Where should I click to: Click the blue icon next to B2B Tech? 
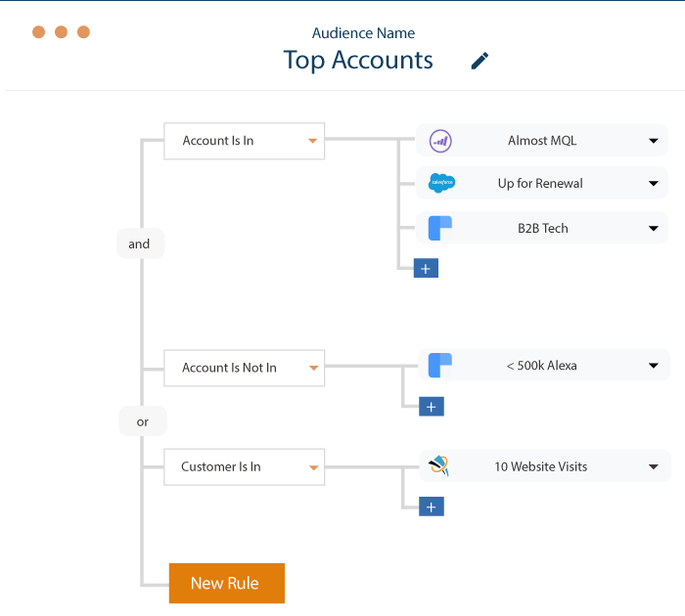click(x=440, y=228)
